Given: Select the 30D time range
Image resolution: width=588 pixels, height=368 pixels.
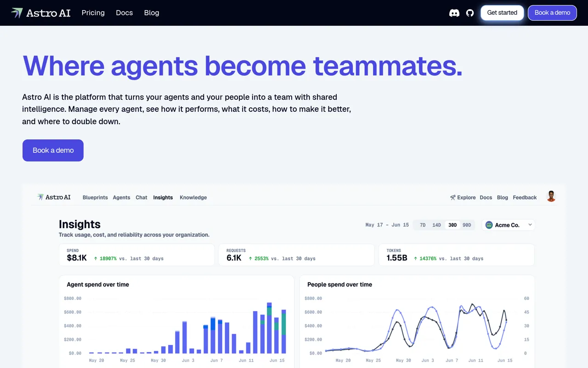Looking at the screenshot, I should click(x=452, y=225).
